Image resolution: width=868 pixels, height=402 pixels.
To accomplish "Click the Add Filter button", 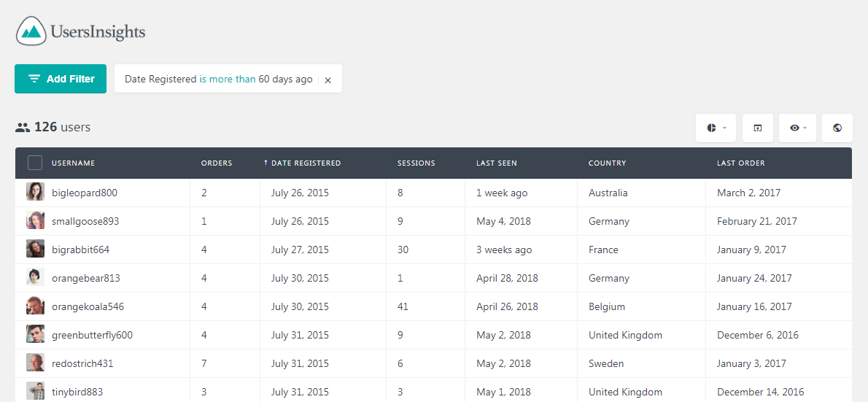I will [61, 79].
